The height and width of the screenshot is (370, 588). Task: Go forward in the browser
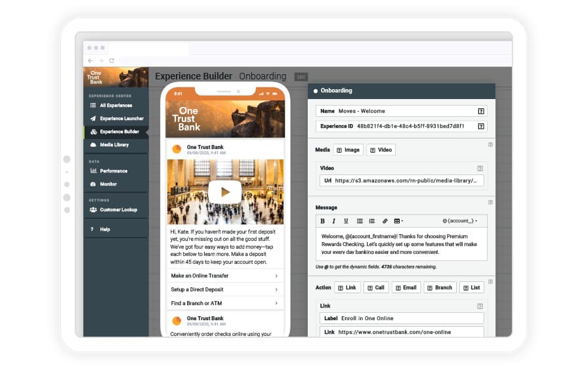[x=101, y=60]
